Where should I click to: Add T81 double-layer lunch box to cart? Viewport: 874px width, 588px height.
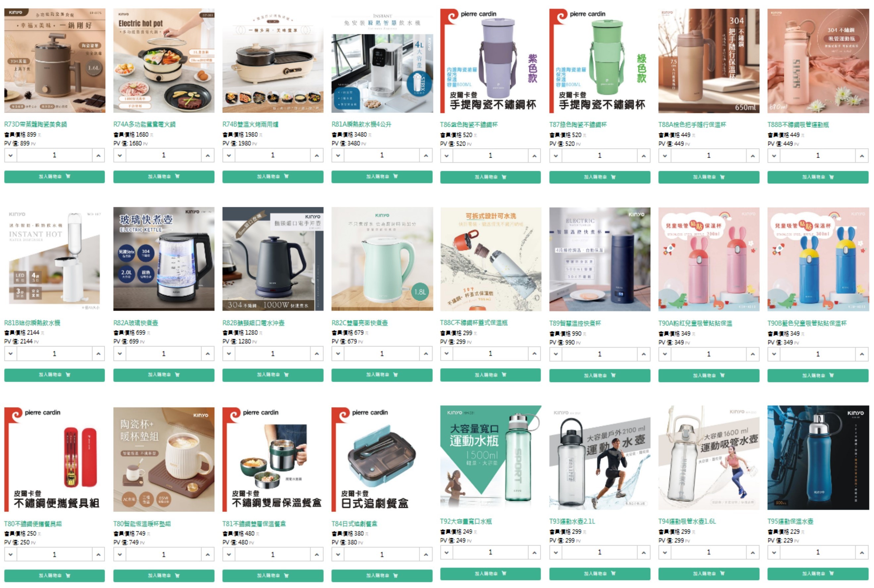coord(273,576)
